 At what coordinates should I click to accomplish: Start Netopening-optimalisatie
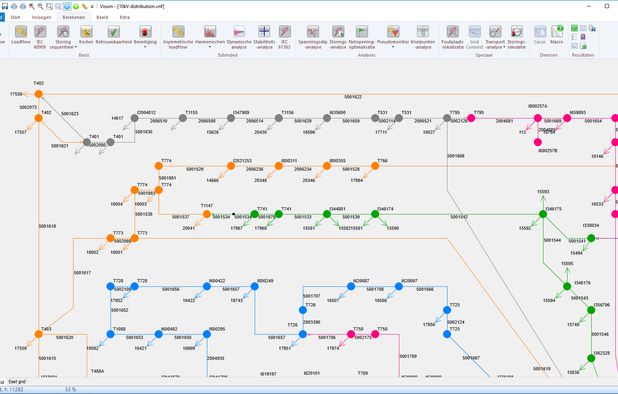[x=362, y=37]
